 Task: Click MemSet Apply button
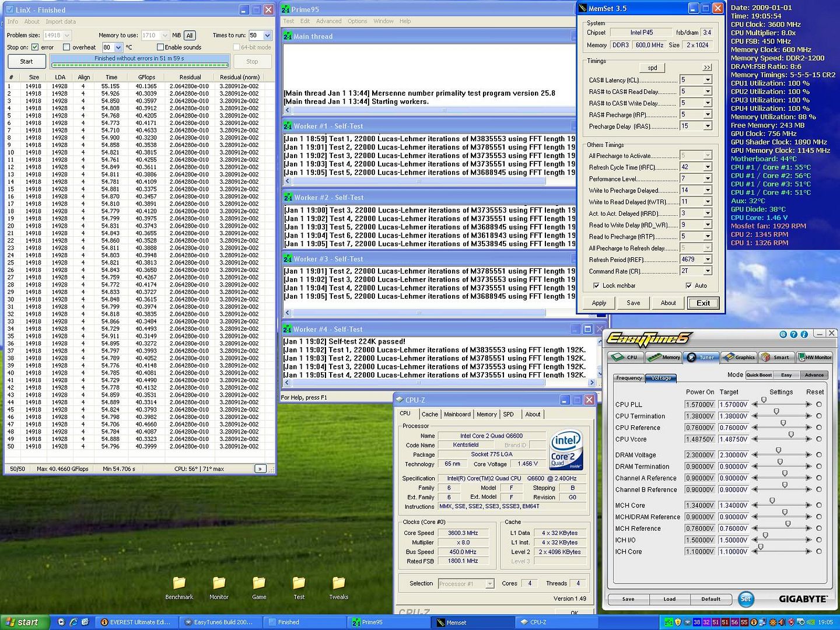pyautogui.click(x=599, y=303)
